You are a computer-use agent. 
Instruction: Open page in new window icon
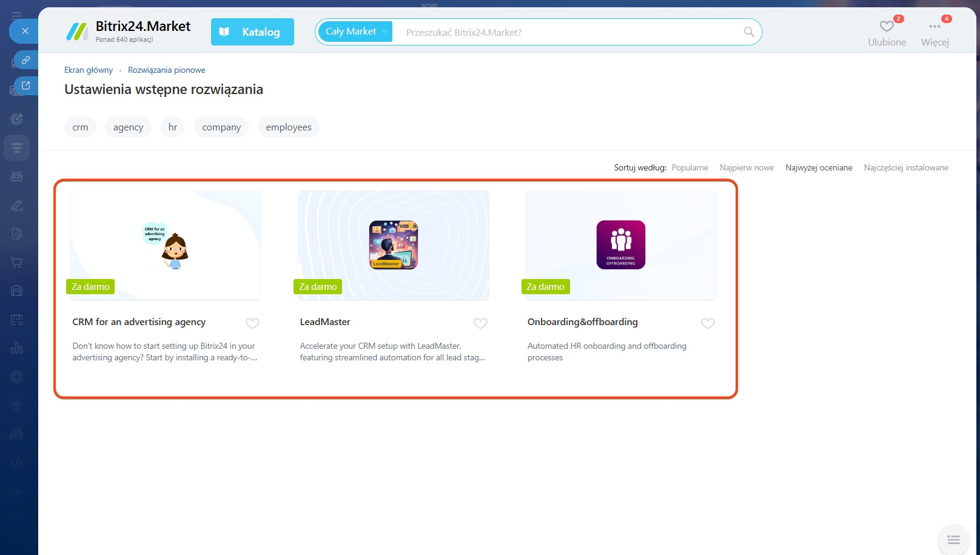point(26,86)
